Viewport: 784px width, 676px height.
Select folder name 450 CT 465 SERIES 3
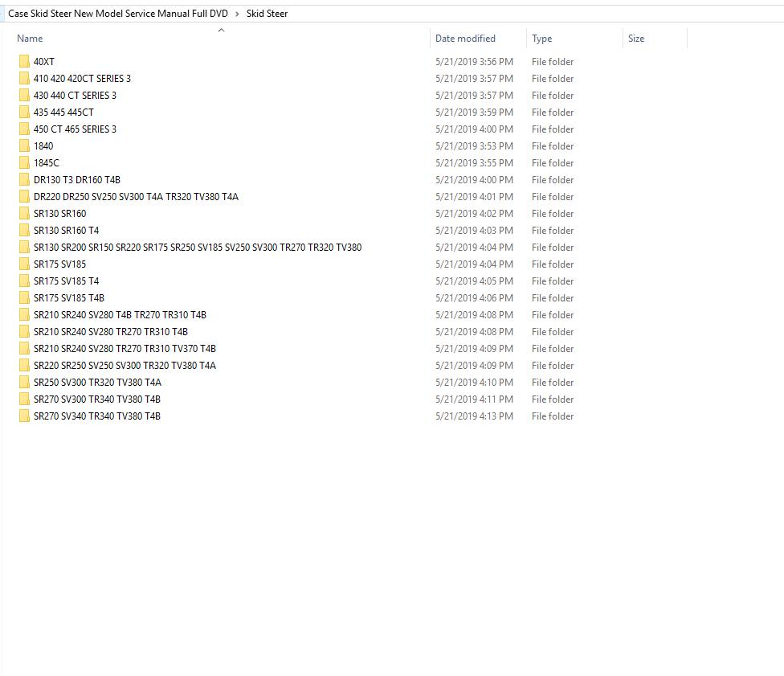coord(75,129)
